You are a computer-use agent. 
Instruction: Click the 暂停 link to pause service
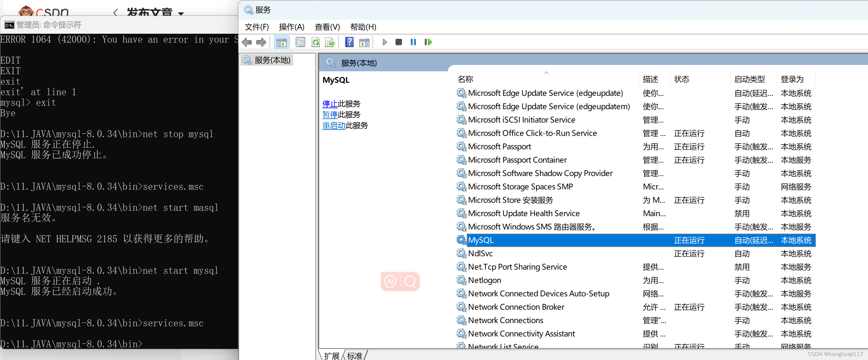330,115
